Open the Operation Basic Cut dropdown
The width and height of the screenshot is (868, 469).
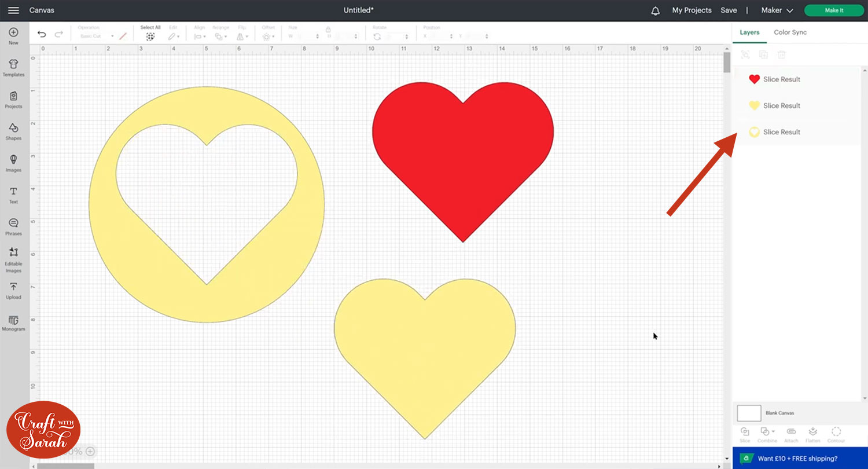(96, 36)
